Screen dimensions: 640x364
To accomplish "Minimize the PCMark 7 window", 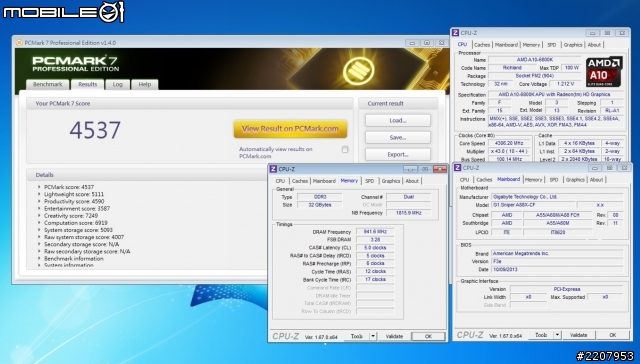I will coord(412,43).
